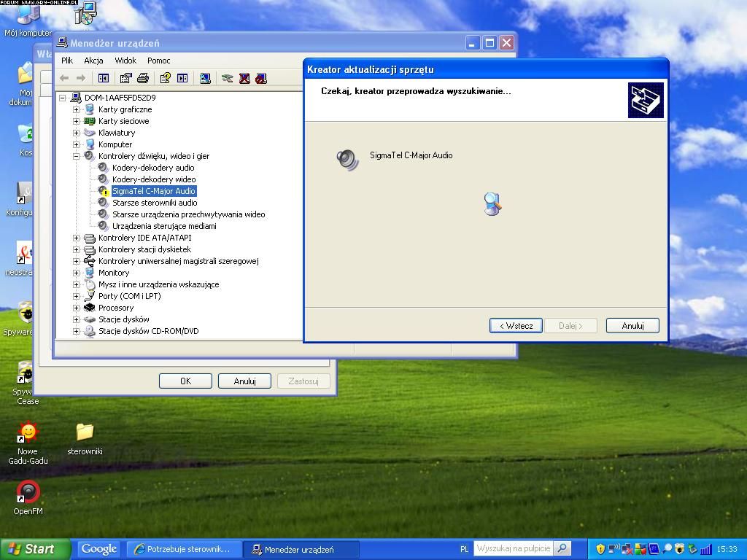This screenshot has width=747, height=560.
Task: Click Anuluj in the hardware update wizard
Action: [x=632, y=326]
